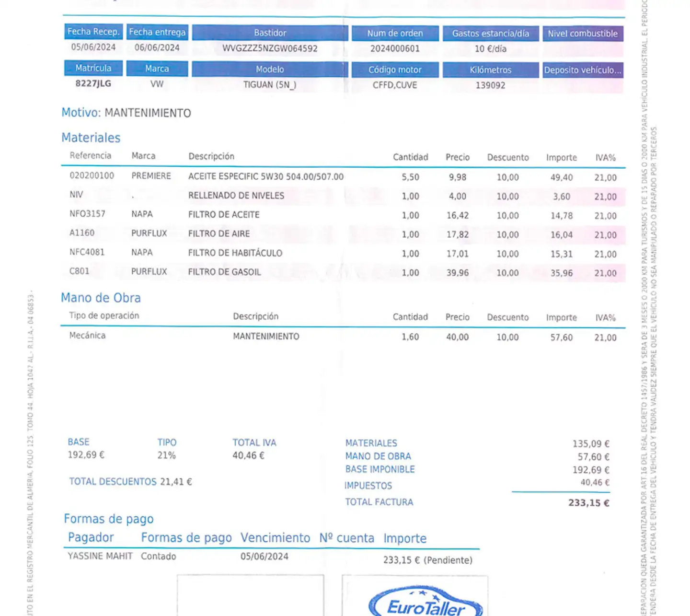Click the FILTRO DE HABITÁCULO row
Image resolution: width=690 pixels, height=616 pixels.
(x=235, y=253)
